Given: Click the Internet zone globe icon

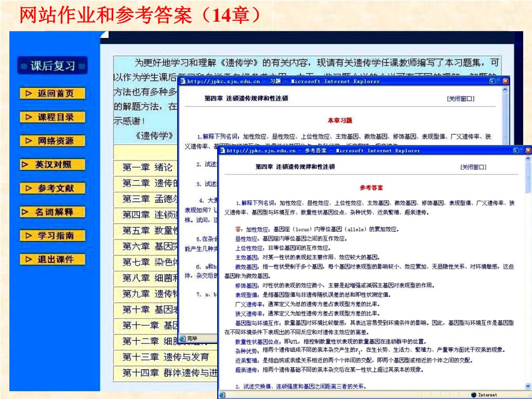Looking at the screenshot, I should pos(474,395).
